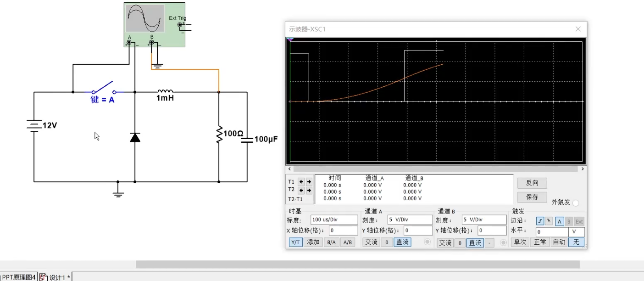Click the Ext Trig terminal on oscilloscope

tap(180, 25)
